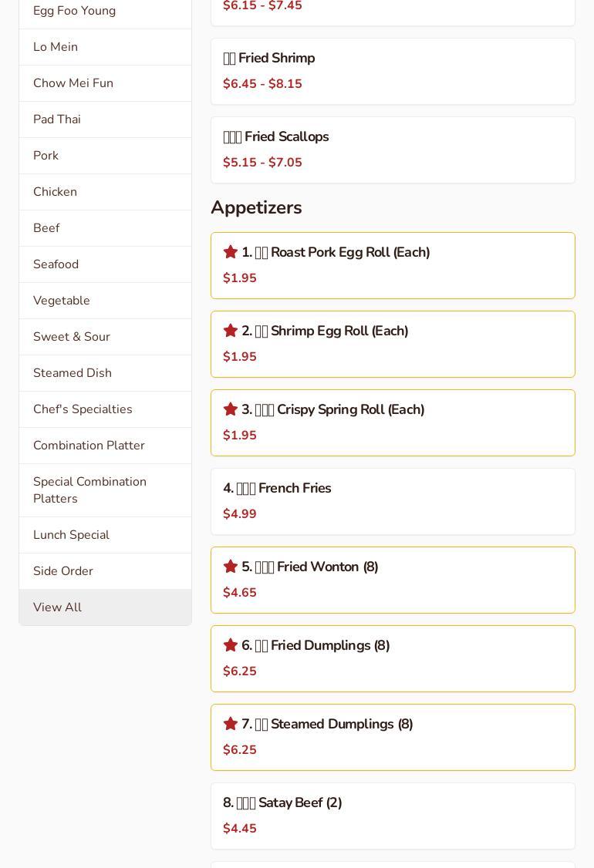Click star icon beside Shrimp Egg Roll
This screenshot has width=594, height=868.
[230, 331]
